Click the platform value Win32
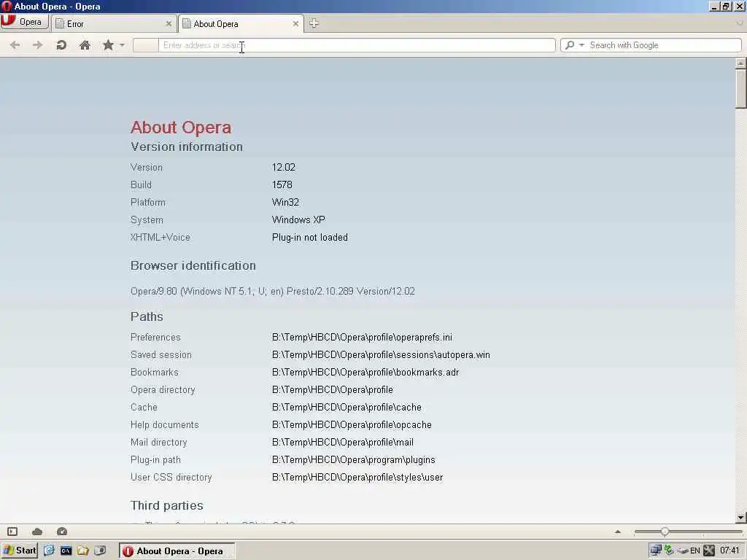 click(285, 203)
